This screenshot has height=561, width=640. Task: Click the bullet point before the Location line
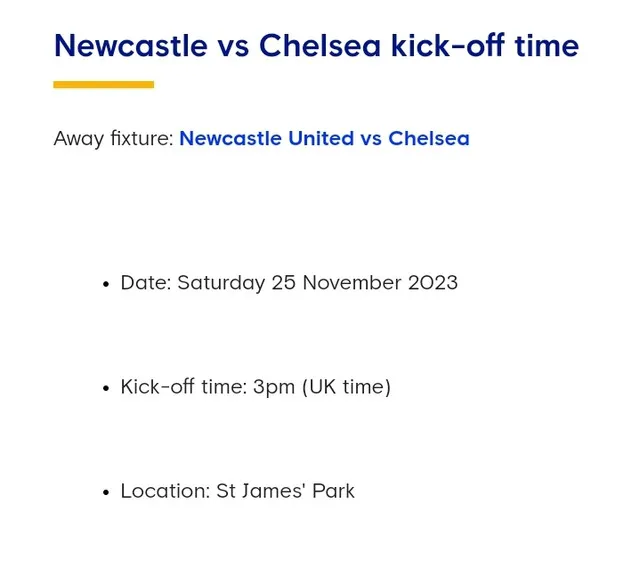click(x=107, y=492)
